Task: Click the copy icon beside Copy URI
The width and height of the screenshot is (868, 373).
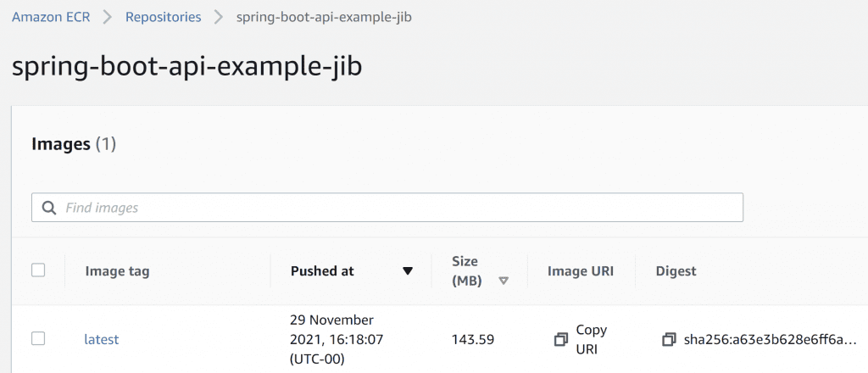Action: pyautogui.click(x=560, y=339)
